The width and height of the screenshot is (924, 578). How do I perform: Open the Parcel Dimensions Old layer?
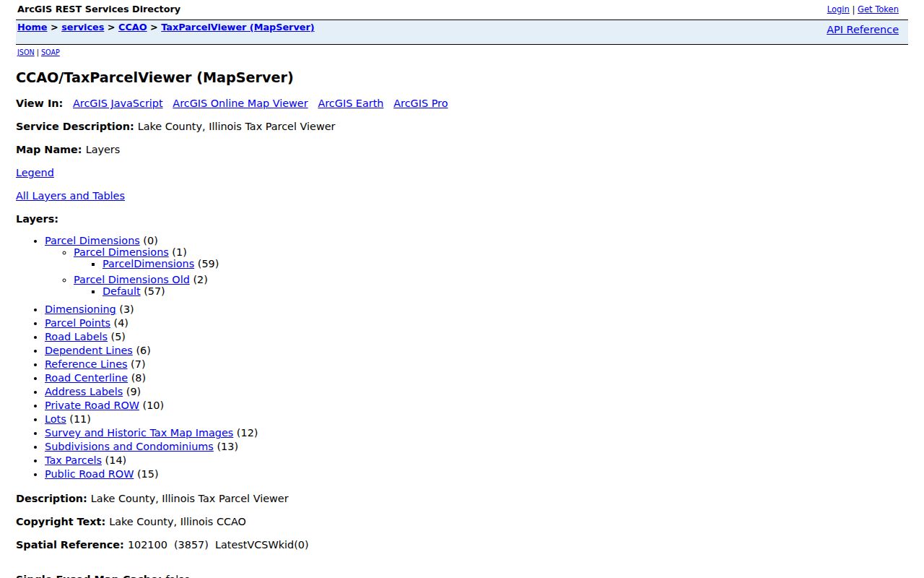tap(131, 280)
